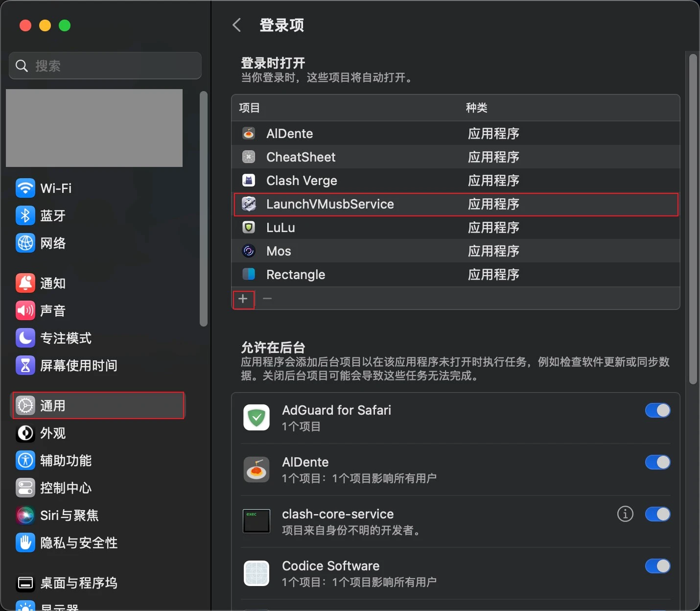Click the 项目 column header
This screenshot has width=700, height=611.
[250, 108]
